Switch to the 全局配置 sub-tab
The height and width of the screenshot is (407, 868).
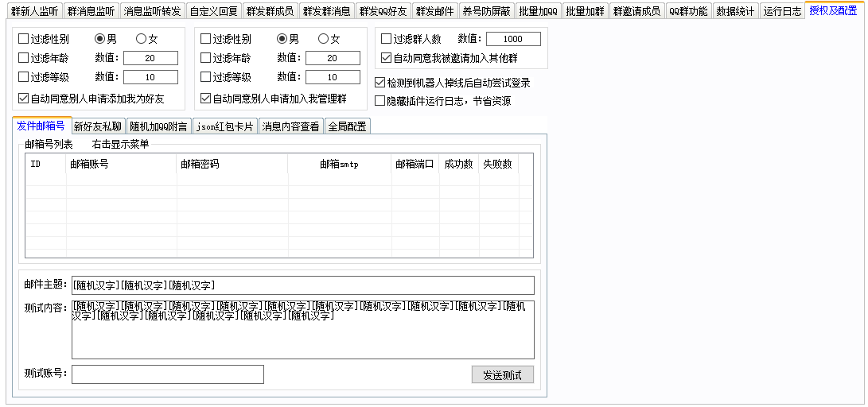point(347,126)
